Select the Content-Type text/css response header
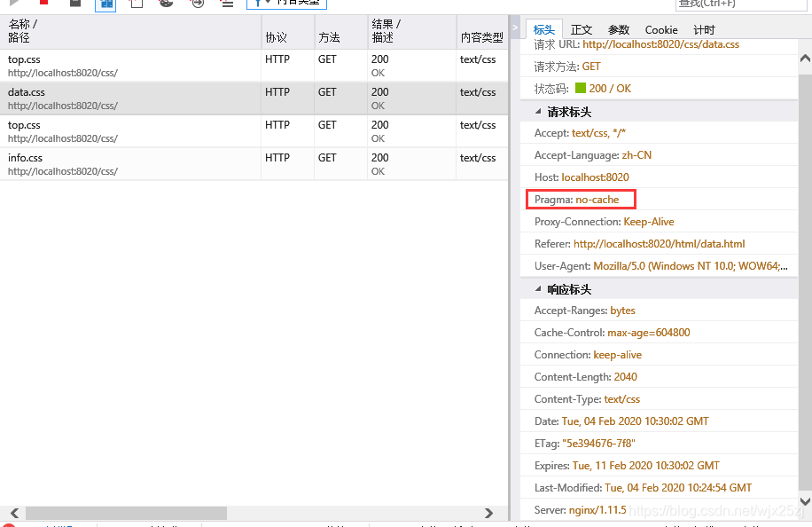Screen dimensions: 812x527 (659, 399)
